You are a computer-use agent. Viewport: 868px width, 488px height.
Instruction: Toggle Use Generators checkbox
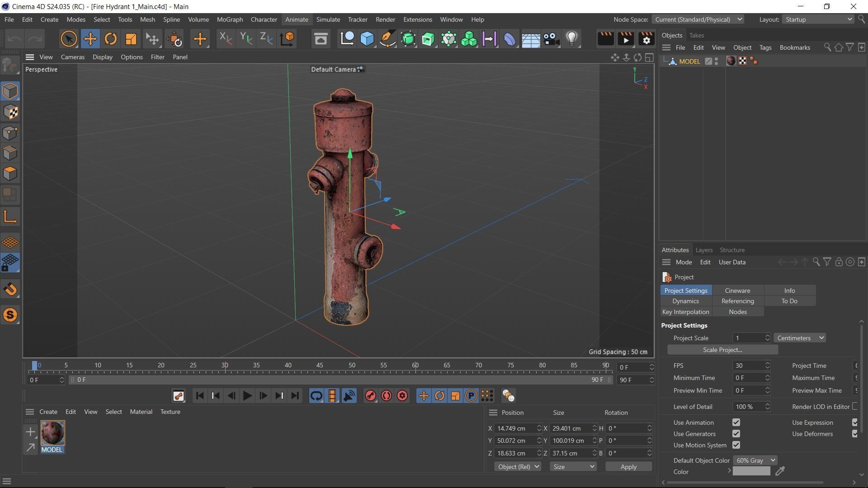(736, 434)
